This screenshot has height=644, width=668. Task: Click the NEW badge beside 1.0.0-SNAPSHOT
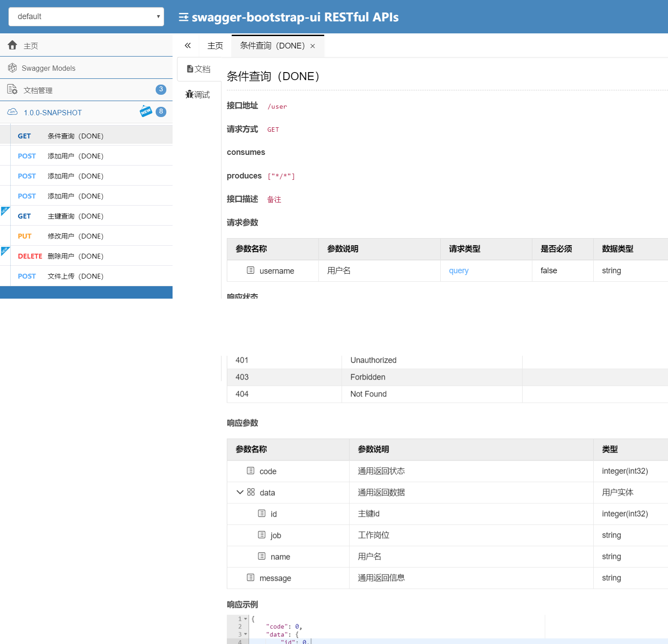(x=146, y=111)
